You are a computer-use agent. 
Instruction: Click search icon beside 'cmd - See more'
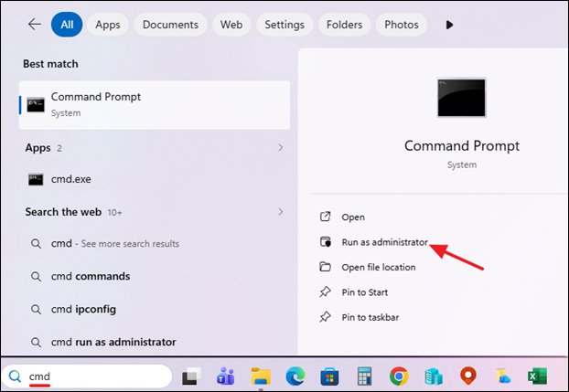pyautogui.click(x=36, y=244)
